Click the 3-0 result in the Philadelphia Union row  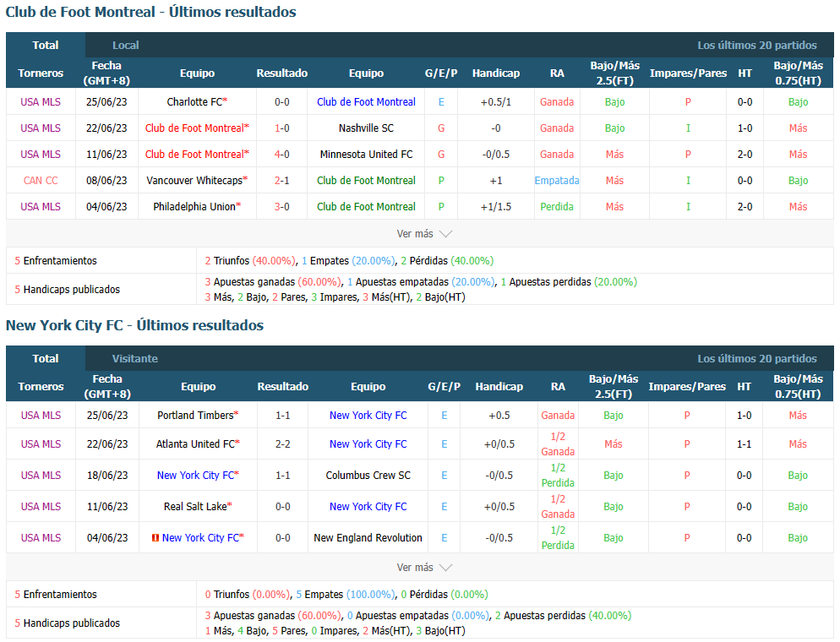pos(281,207)
